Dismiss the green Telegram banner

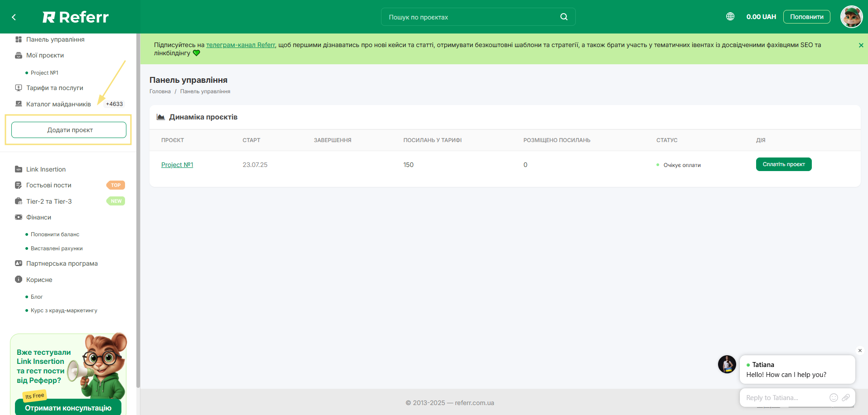[861, 45]
